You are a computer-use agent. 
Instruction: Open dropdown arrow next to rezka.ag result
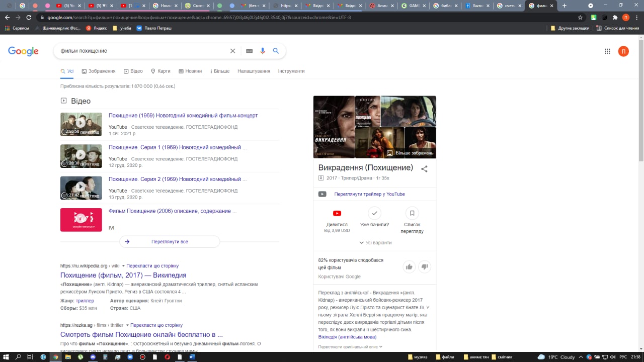[127, 325]
